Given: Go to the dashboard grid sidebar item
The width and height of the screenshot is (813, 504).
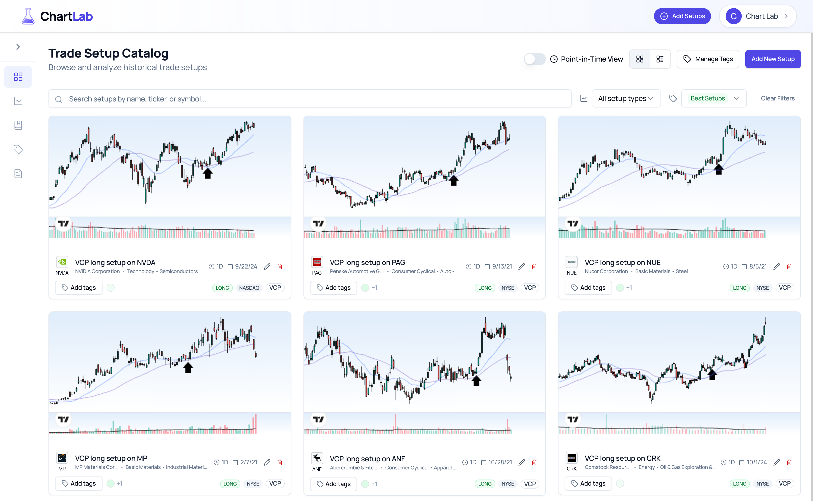Looking at the screenshot, I should pos(18,77).
